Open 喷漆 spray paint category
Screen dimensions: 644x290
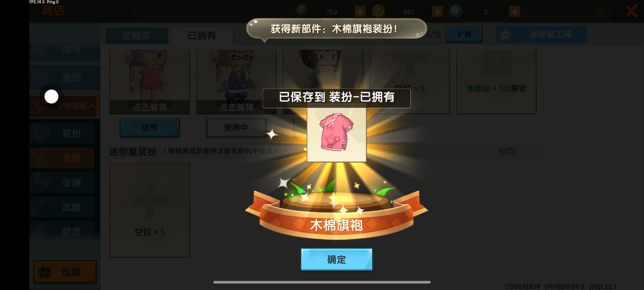(62, 231)
